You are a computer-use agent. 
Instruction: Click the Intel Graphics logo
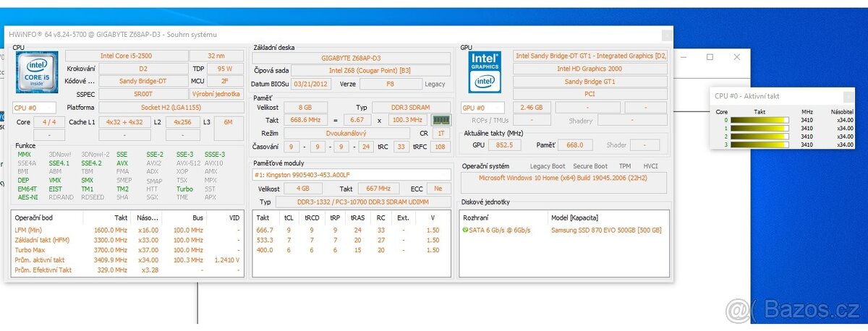485,72
